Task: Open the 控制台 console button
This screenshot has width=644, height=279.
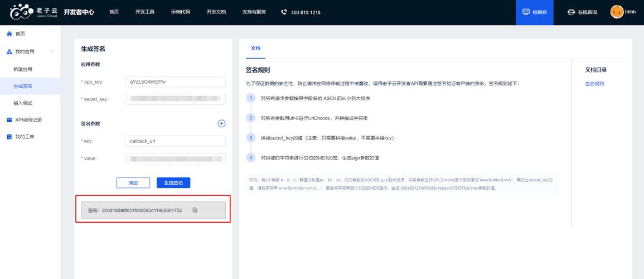Action: coord(535,12)
